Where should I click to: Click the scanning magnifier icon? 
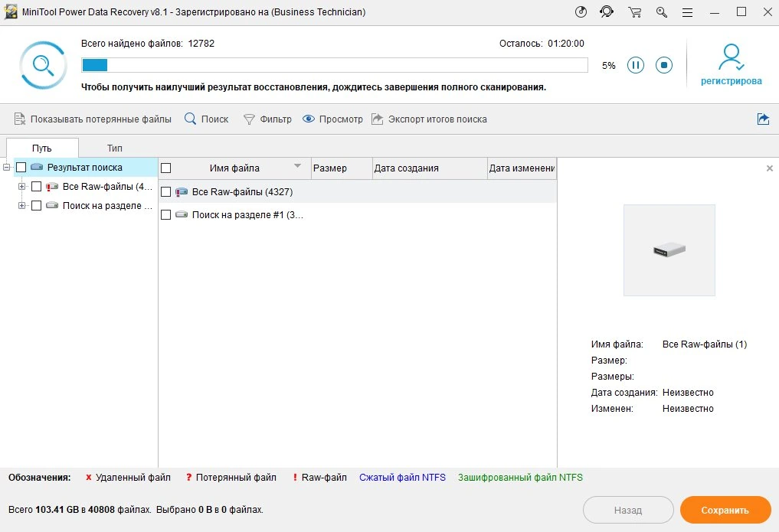coord(43,65)
